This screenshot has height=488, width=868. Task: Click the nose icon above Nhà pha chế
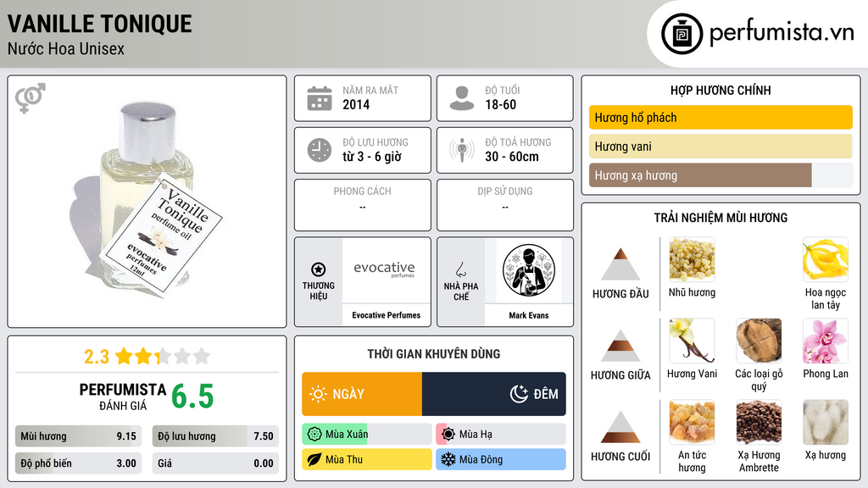460,269
